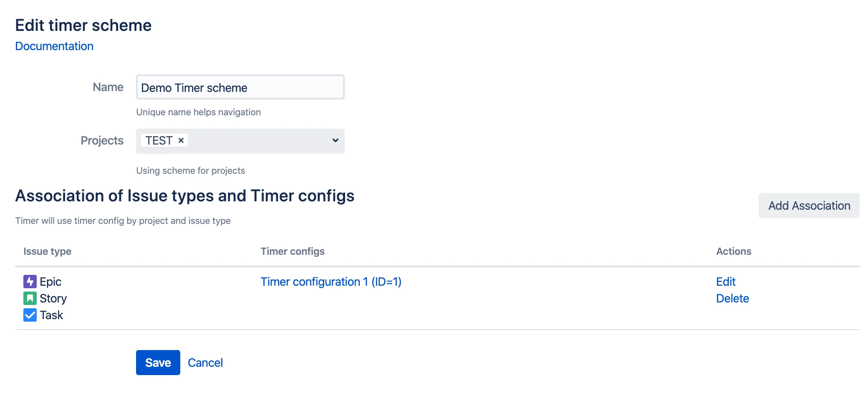
Task: Click the Issue type column header
Action: click(47, 251)
